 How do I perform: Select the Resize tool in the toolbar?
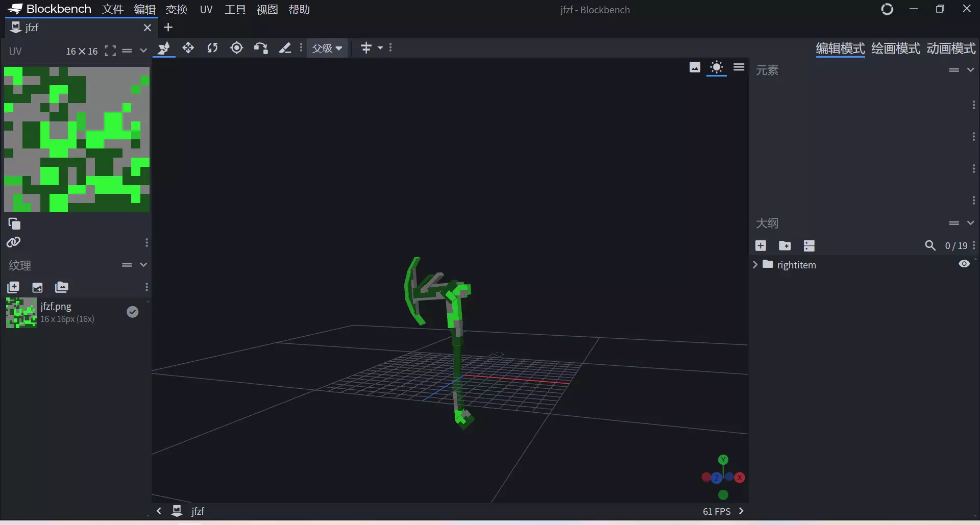coord(164,48)
